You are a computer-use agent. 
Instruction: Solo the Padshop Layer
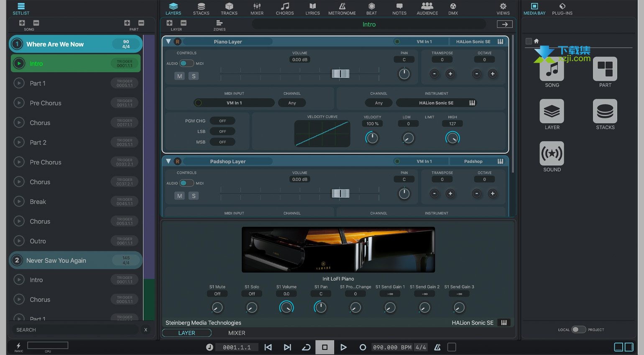click(194, 195)
